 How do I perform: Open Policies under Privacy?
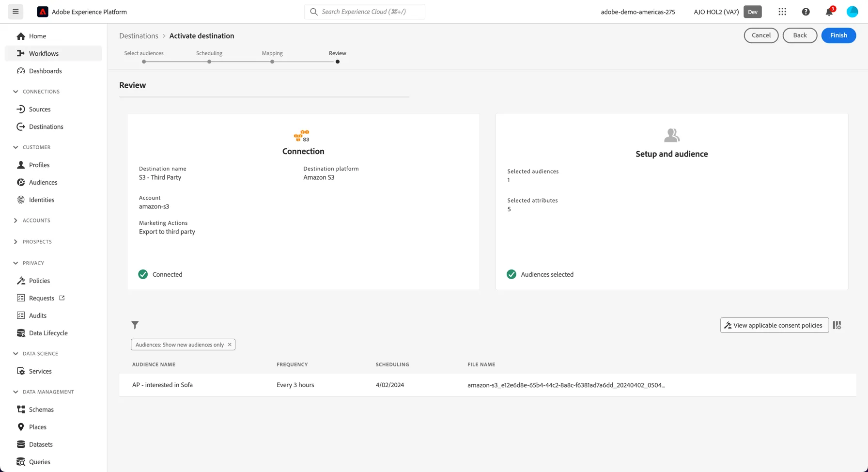[x=53, y=281]
